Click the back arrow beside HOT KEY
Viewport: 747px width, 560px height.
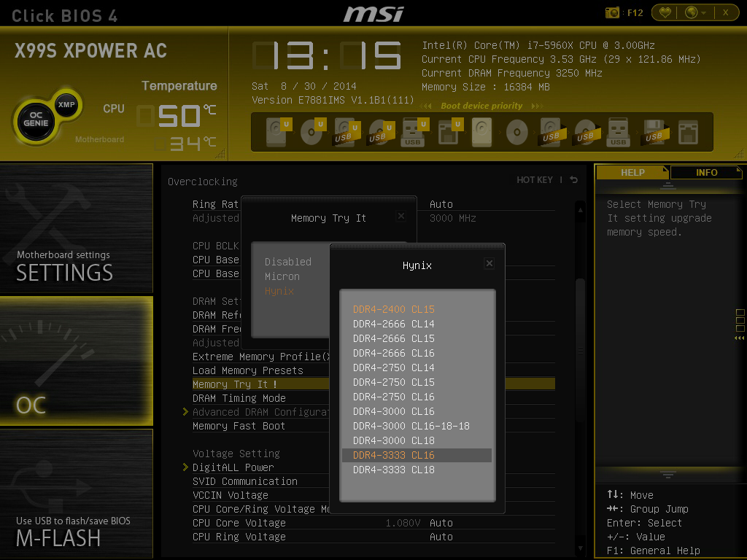(x=573, y=179)
